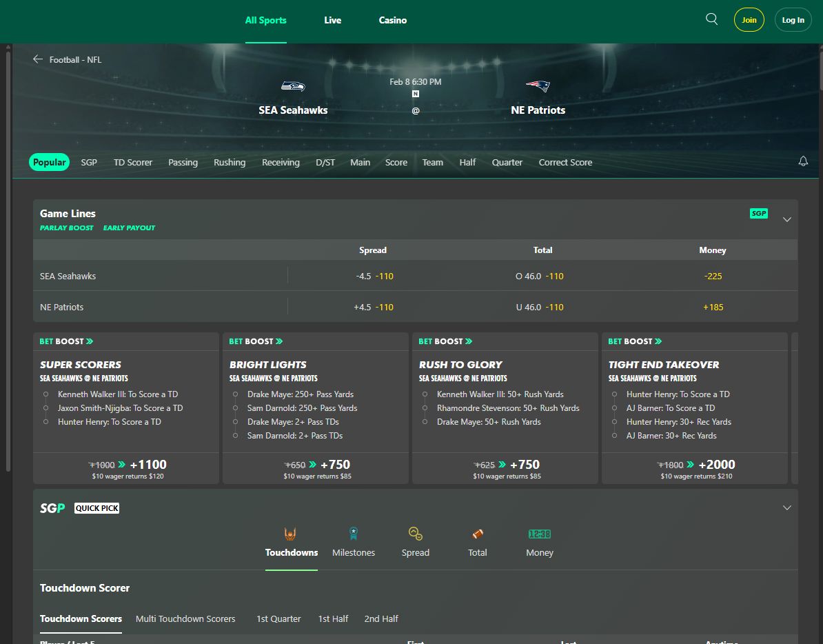Select the Milestones ribbon icon
823x644 pixels.
[353, 534]
